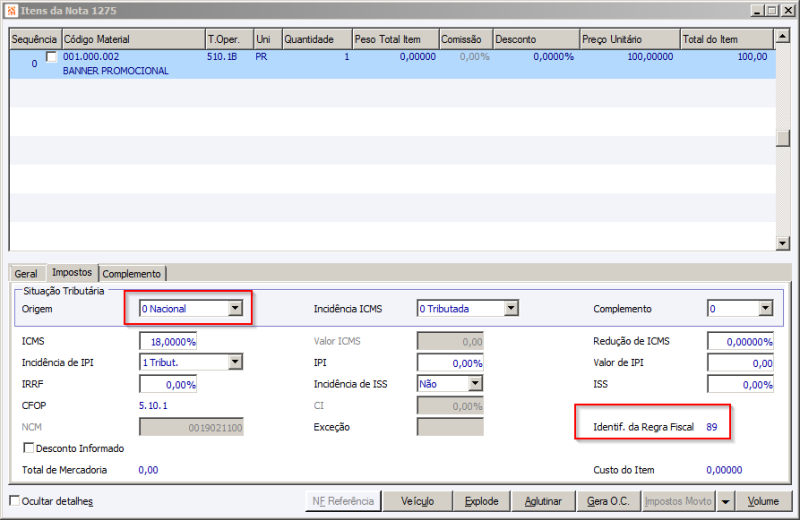Click the ISS percentage field

click(x=741, y=384)
